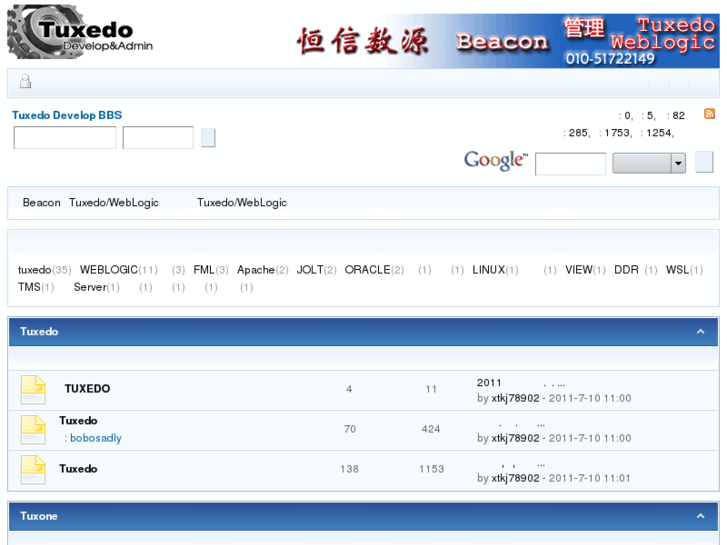Collapse the Tuxedo category section
The width and height of the screenshot is (727, 545).
(x=700, y=331)
